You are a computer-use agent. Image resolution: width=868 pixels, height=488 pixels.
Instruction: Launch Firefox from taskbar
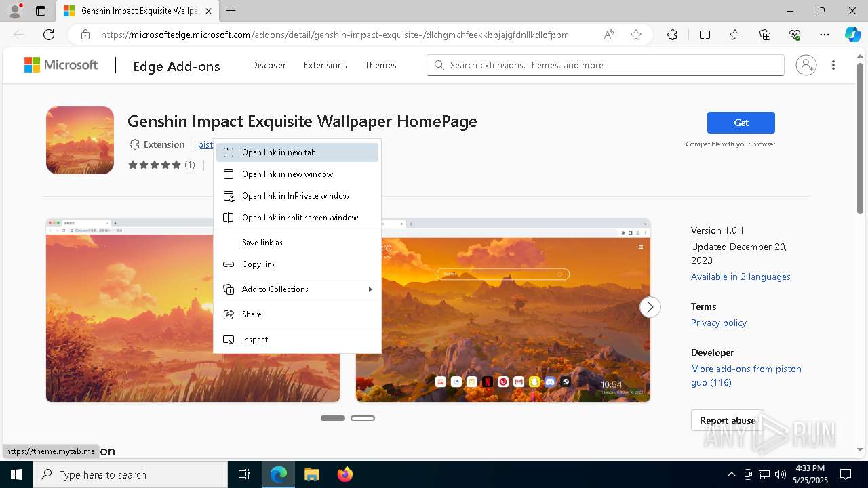click(x=345, y=474)
